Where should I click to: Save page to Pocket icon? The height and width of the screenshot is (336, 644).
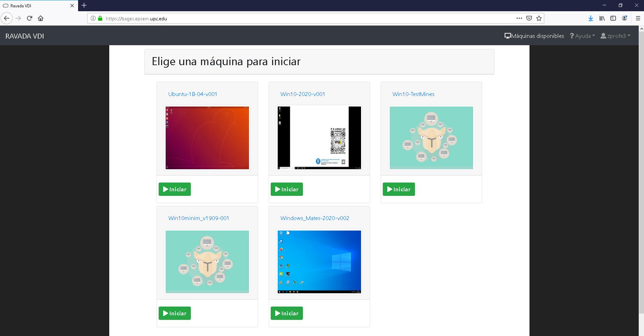pos(529,18)
